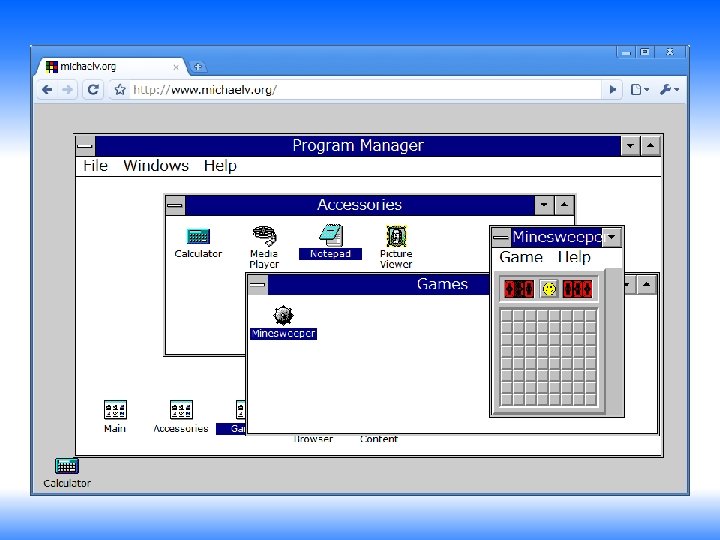Screen dimensions: 720x540
Task: Reveal the top-left Minesweeper grid cell
Action: (506, 316)
